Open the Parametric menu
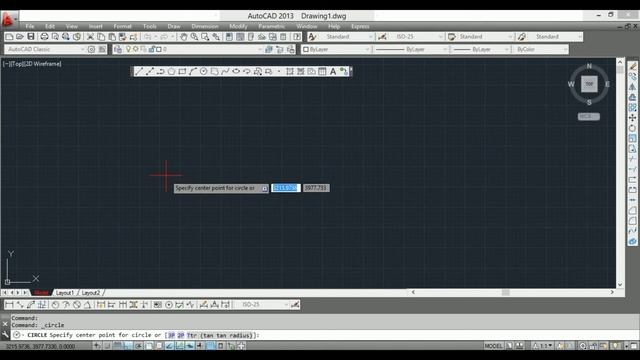This screenshot has height=360, width=640. [271, 27]
